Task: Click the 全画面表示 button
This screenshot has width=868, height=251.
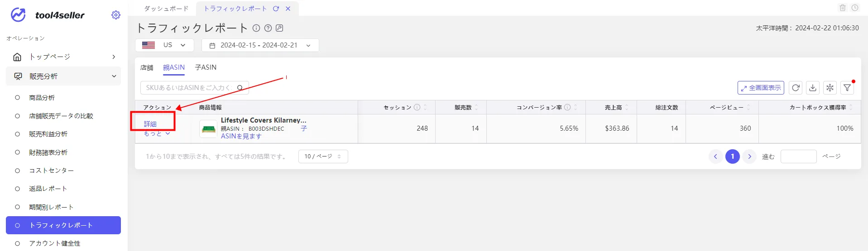Action: coord(761,88)
